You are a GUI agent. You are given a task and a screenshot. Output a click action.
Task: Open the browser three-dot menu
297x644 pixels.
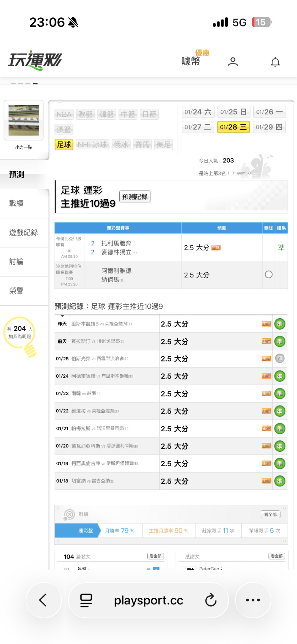pyautogui.click(x=253, y=600)
